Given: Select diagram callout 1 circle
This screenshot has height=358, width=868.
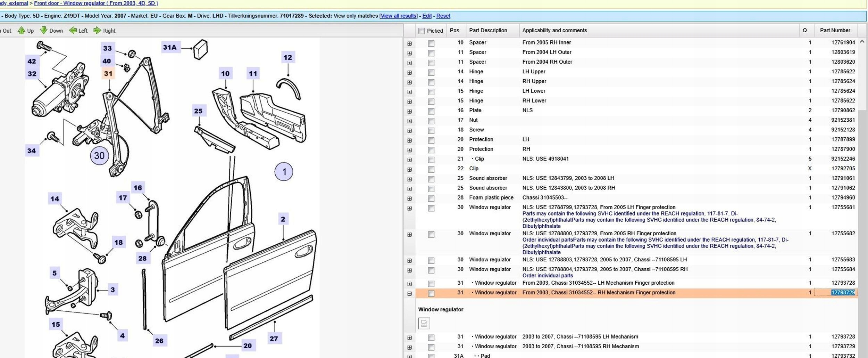Looking at the screenshot, I should (x=284, y=172).
